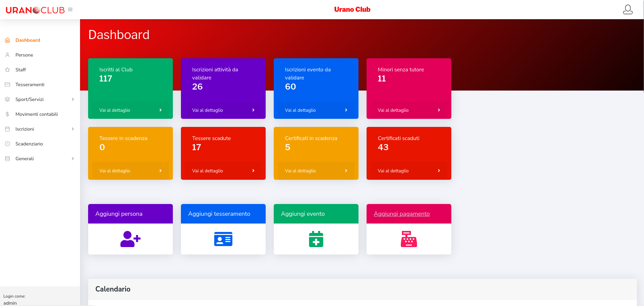Click the Urano Club title text
This screenshot has height=306, width=644.
pyautogui.click(x=352, y=9)
